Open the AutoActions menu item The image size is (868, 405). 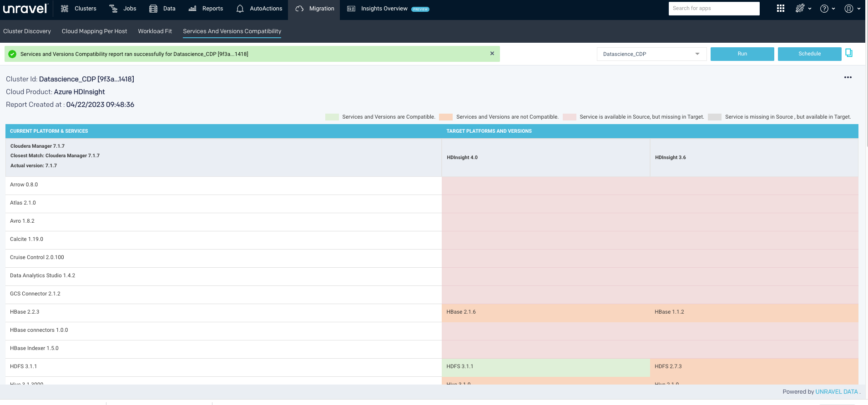[259, 9]
